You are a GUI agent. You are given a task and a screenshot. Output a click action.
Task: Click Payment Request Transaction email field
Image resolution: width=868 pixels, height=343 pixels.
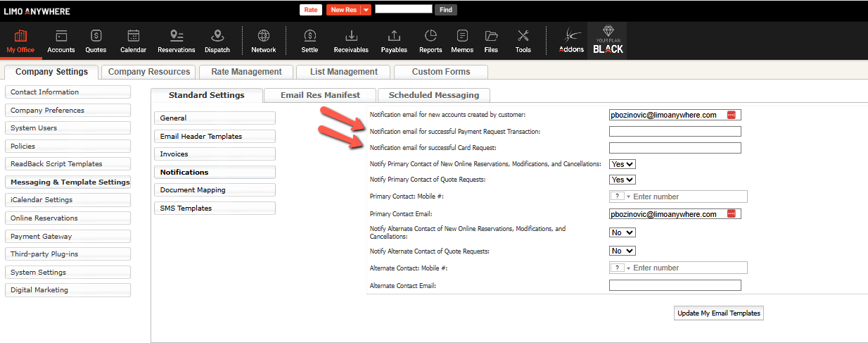pyautogui.click(x=675, y=132)
